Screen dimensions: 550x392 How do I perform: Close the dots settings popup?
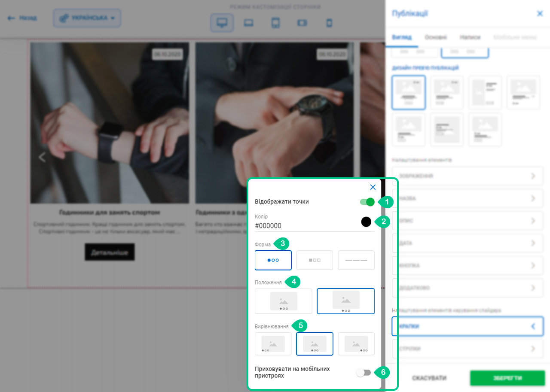pos(373,187)
